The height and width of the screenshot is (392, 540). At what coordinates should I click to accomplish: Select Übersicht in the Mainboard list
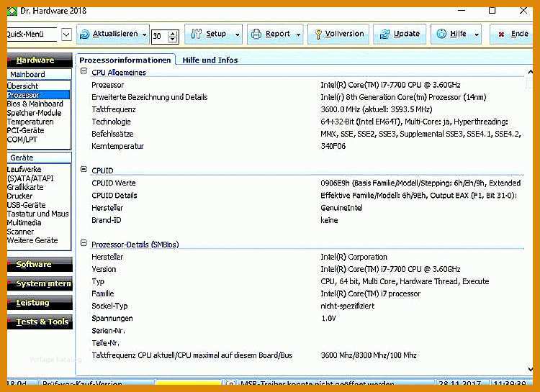22,86
